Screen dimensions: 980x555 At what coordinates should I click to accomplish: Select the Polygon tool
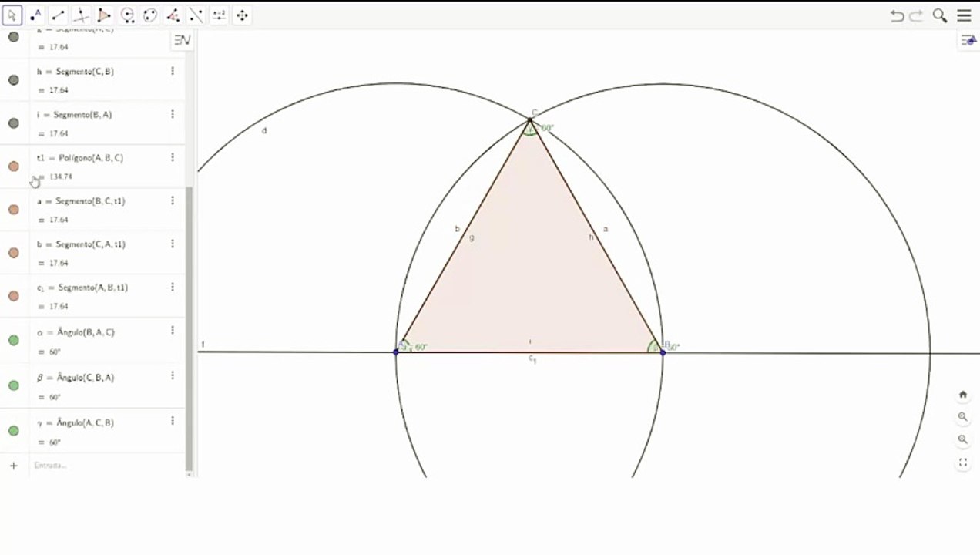(x=104, y=15)
